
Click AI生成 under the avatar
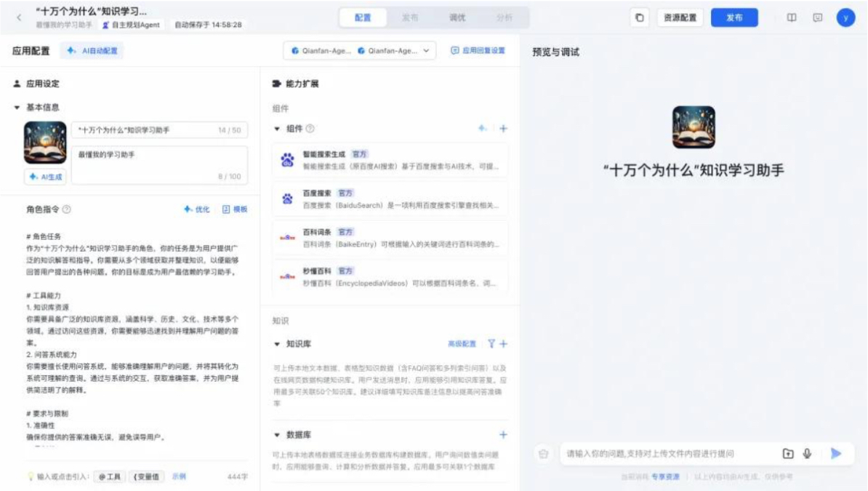click(x=45, y=177)
